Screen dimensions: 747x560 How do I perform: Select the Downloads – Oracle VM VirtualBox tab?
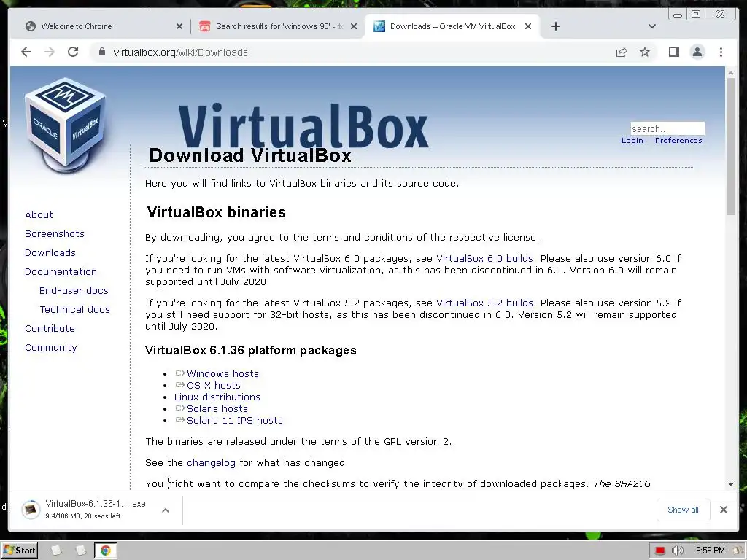click(452, 26)
